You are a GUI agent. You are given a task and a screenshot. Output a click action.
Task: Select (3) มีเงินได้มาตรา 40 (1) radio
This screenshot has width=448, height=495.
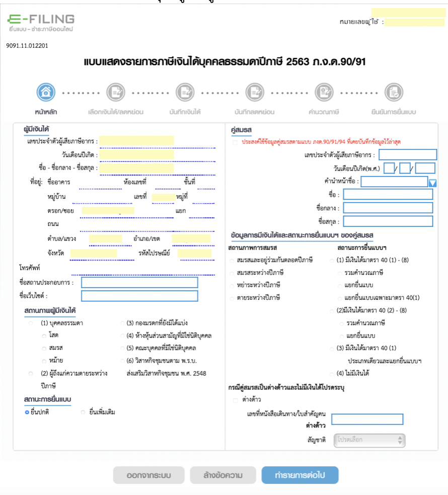pos(332,349)
